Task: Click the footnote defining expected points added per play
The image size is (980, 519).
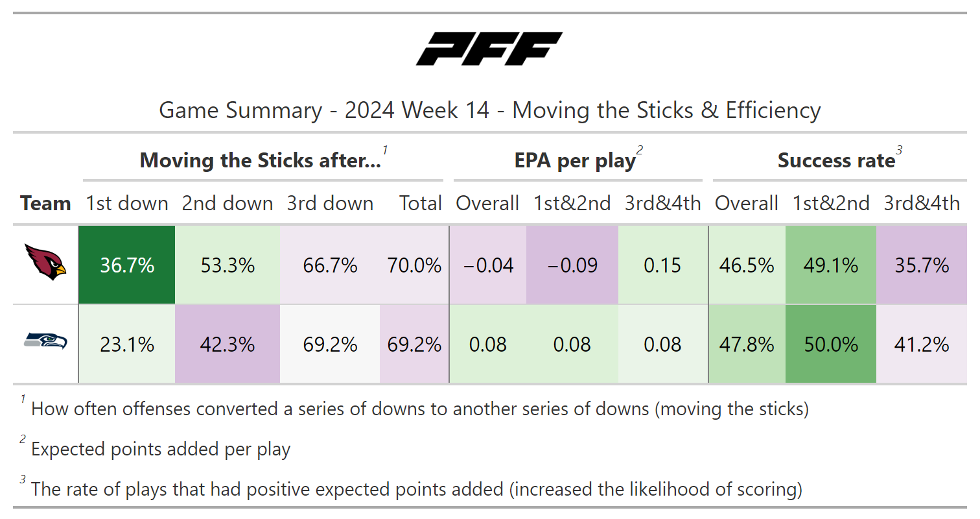Action: pos(161,449)
